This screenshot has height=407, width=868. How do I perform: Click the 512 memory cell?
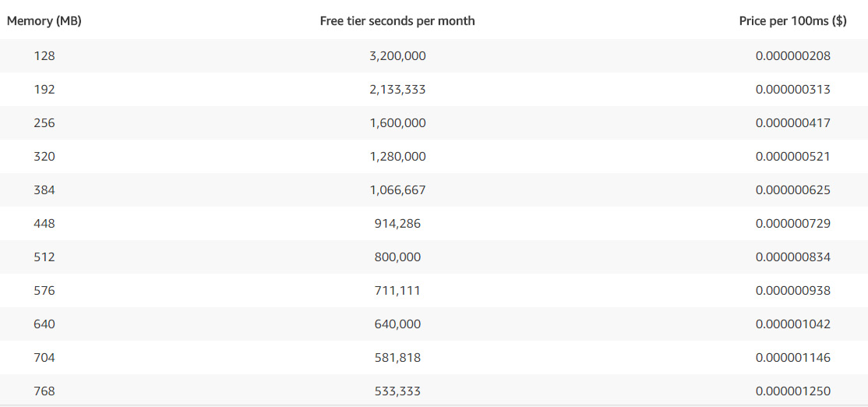pyautogui.click(x=45, y=257)
